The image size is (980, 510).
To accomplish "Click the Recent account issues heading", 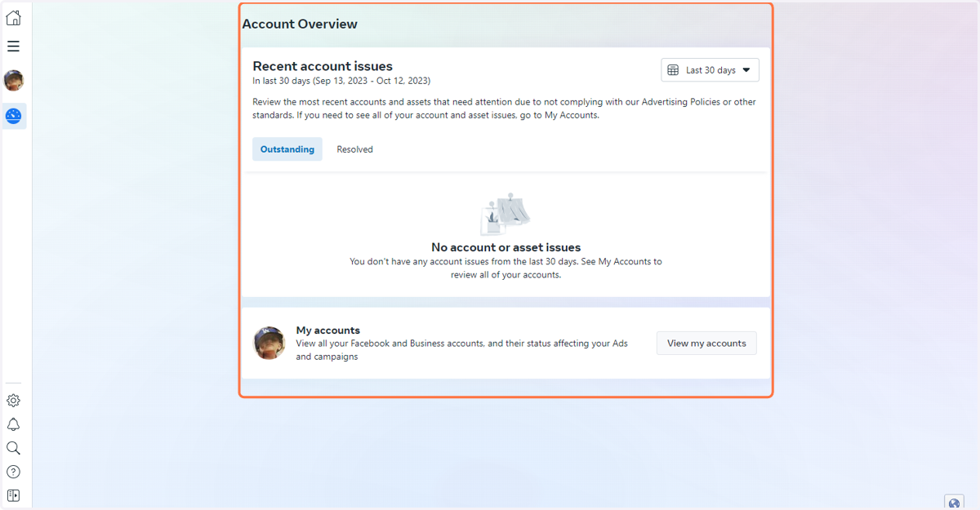I will tap(323, 66).
